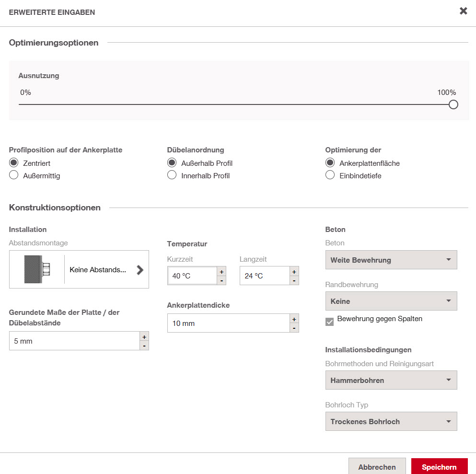Click the Ausnutzung slider handle
This screenshot has height=474, width=476.
(453, 104)
